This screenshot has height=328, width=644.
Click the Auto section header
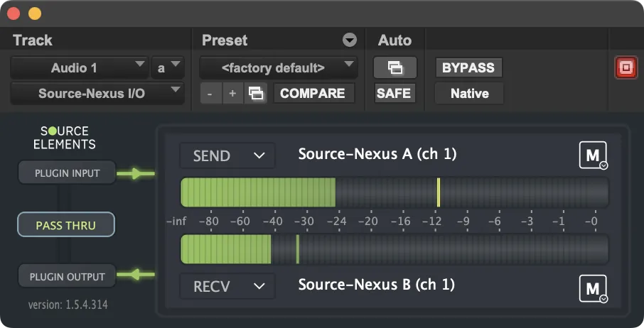point(395,40)
